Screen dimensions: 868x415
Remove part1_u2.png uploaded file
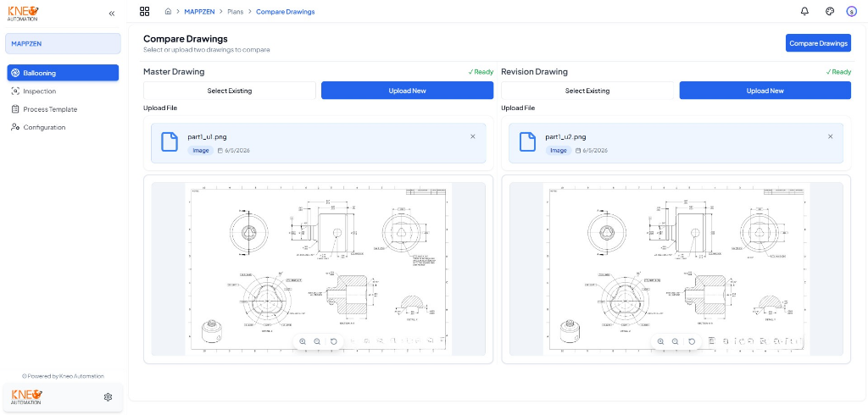[x=831, y=136]
